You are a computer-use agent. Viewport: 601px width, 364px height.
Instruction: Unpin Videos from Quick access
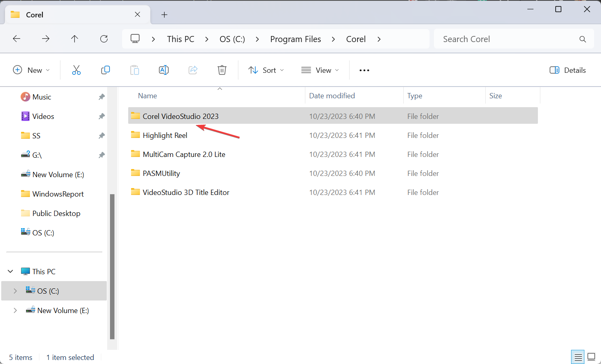point(102,116)
